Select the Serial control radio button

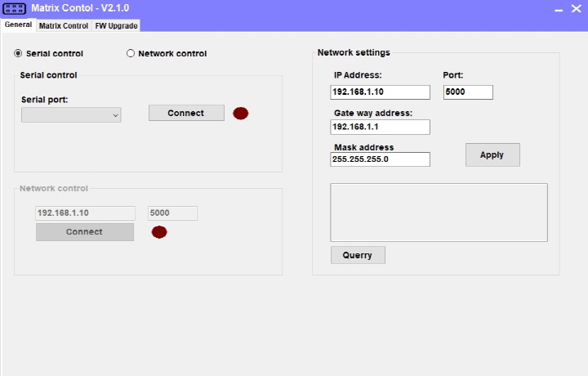[19, 54]
